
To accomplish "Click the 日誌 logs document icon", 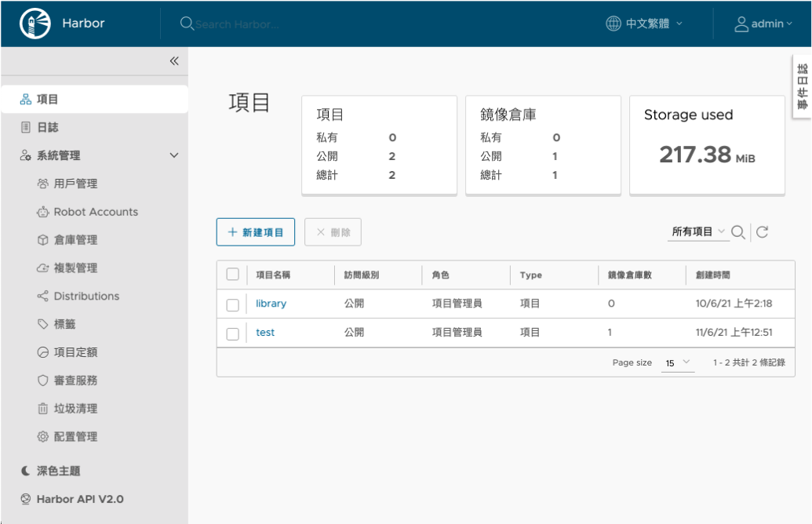I will pos(25,127).
